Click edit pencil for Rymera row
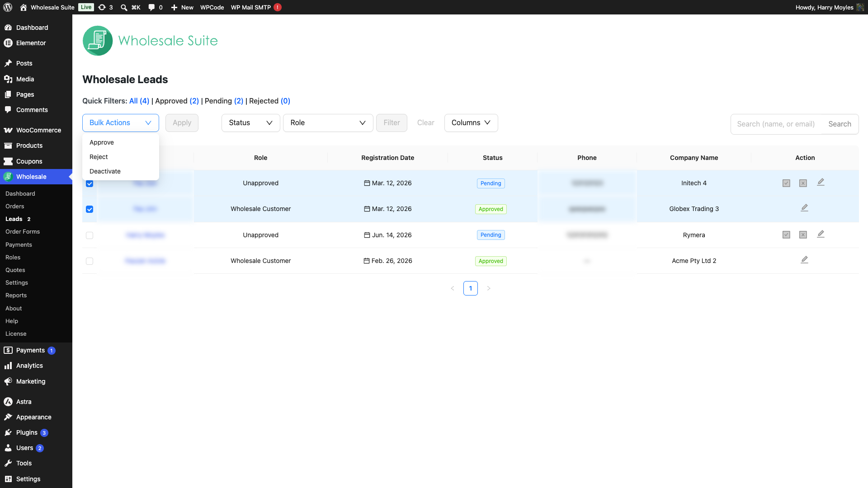The width and height of the screenshot is (868, 488). tap(821, 234)
